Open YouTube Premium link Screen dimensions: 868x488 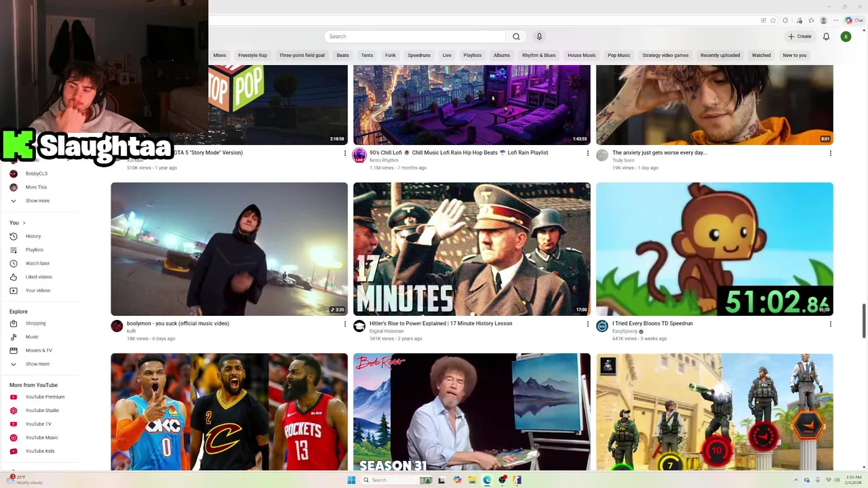pyautogui.click(x=45, y=396)
